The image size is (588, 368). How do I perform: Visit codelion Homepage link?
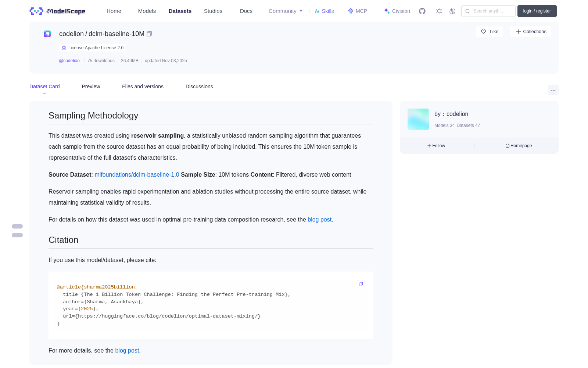tap(519, 146)
